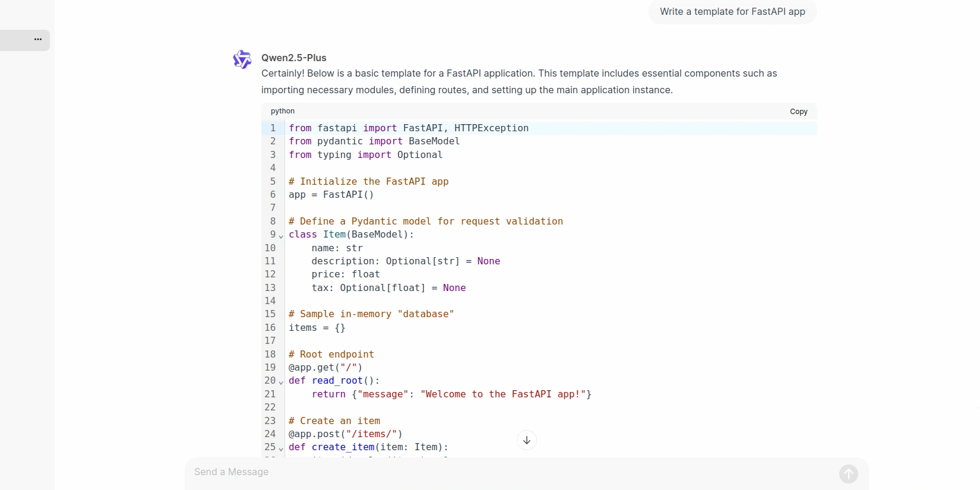Open the three-dot options menu in sidebar

coord(38,39)
